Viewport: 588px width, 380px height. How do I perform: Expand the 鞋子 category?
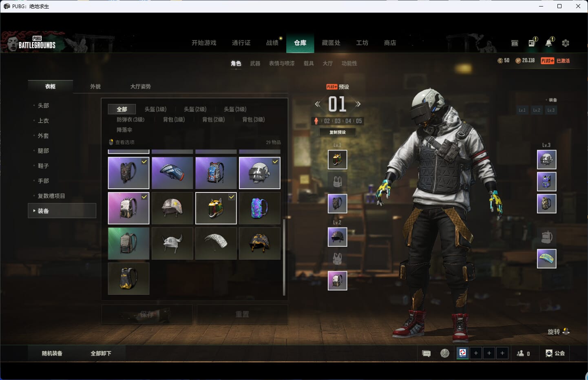click(43, 166)
